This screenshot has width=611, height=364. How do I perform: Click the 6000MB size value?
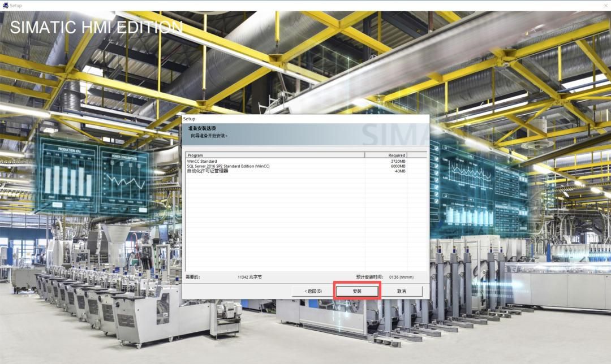pyautogui.click(x=398, y=166)
